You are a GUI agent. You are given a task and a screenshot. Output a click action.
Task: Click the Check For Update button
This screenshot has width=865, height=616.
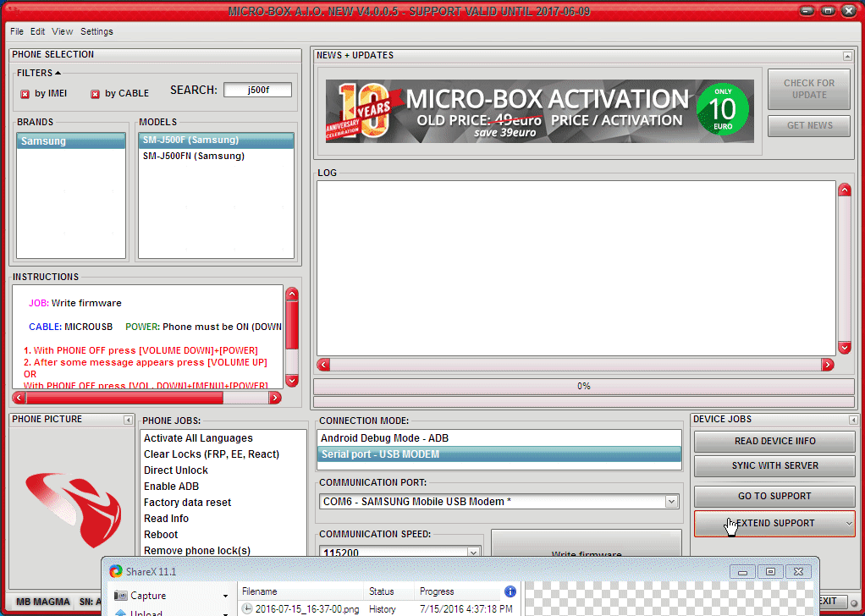pyautogui.click(x=809, y=89)
